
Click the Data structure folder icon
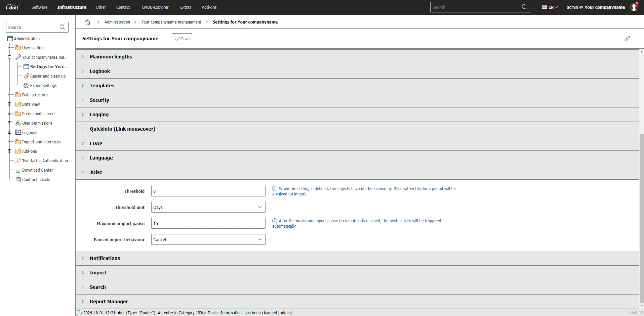(x=18, y=95)
